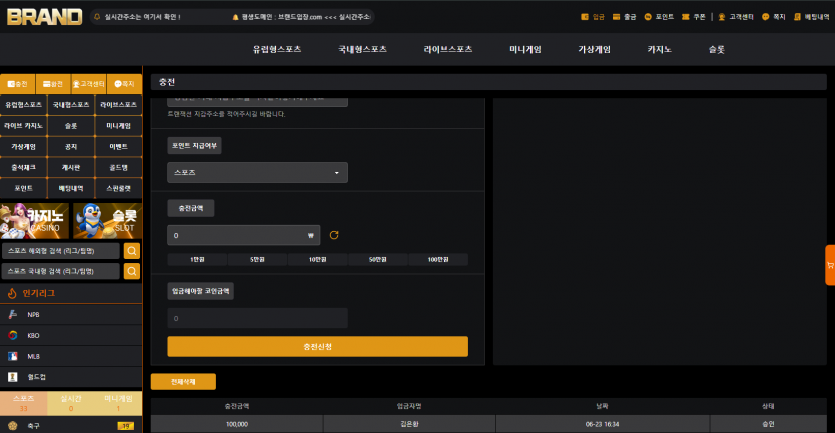835x433 pixels.
Task: Click search icon for 해외형 sports search
Action: [132, 251]
